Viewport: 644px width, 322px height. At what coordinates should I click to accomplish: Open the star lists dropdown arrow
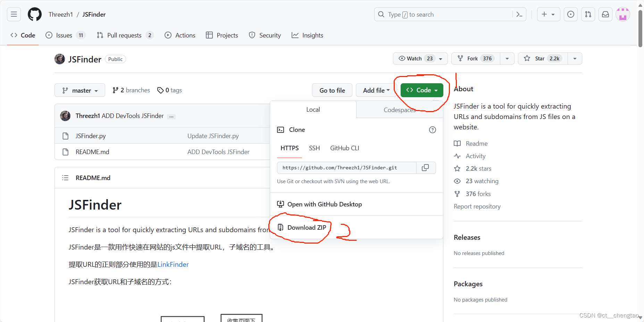[575, 58]
